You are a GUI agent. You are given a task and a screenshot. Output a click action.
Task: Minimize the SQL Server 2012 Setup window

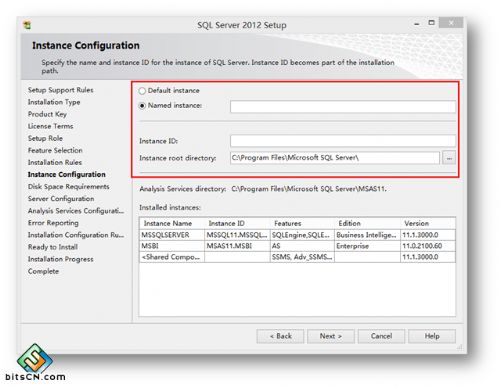(x=417, y=24)
